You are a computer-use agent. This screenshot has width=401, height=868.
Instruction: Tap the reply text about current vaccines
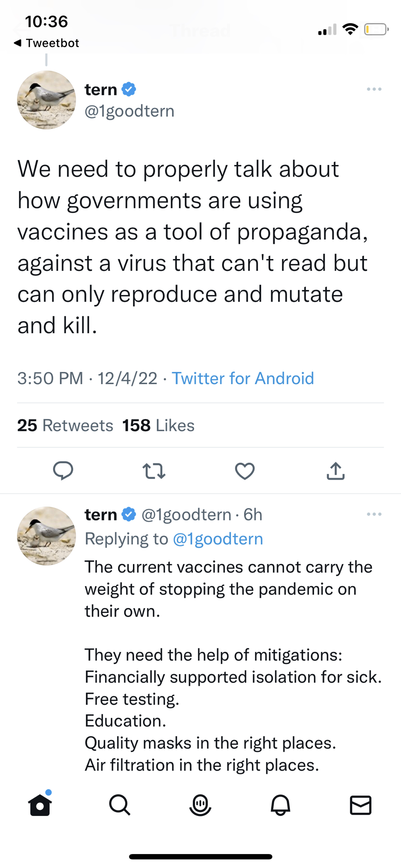[228, 589]
